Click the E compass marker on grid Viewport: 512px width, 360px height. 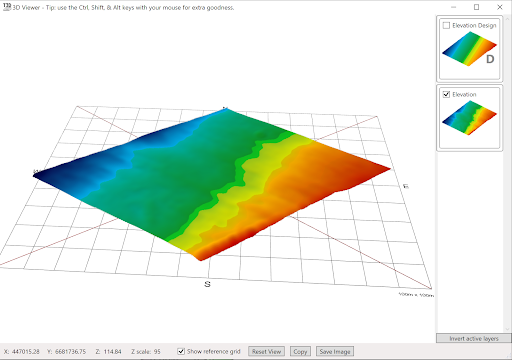pos(406,186)
